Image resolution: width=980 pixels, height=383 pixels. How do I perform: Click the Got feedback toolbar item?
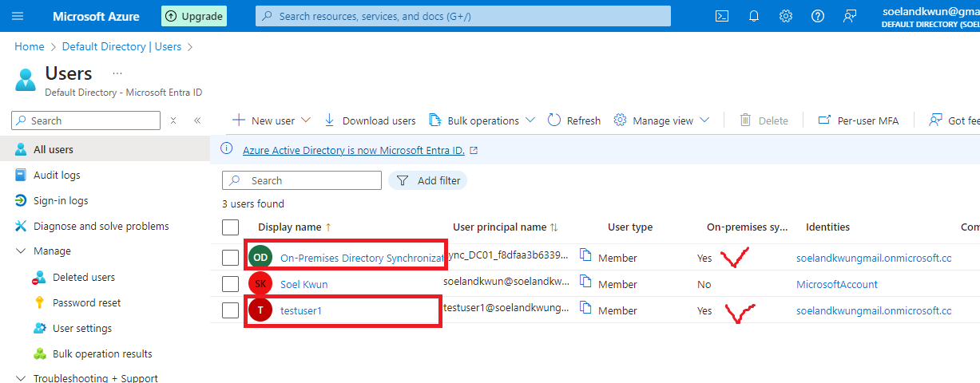(x=954, y=120)
